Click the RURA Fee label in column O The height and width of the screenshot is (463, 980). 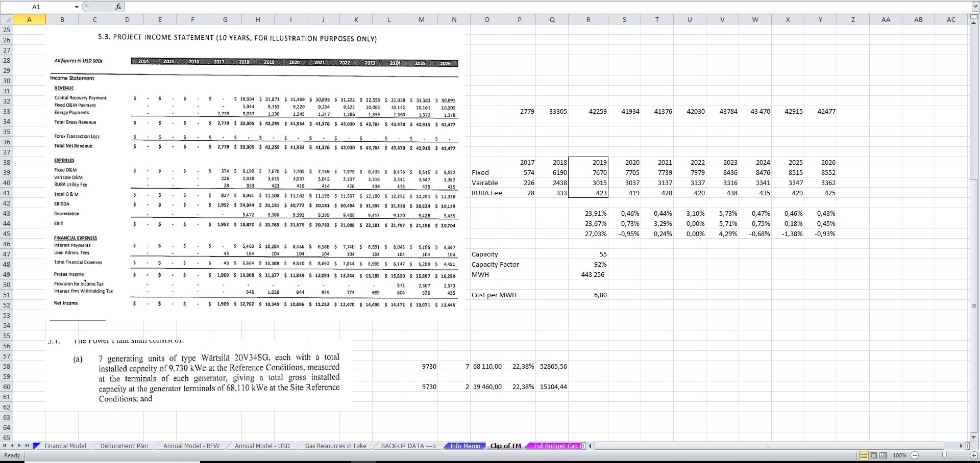(486, 193)
